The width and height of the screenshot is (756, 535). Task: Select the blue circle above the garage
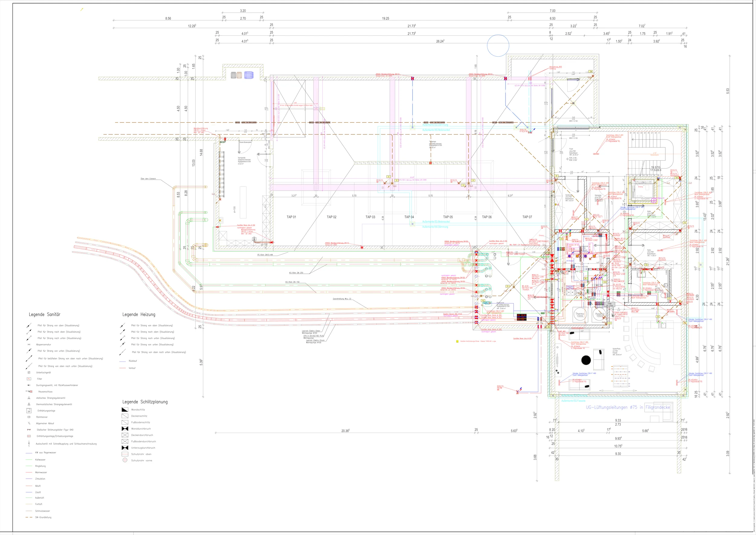[498, 45]
